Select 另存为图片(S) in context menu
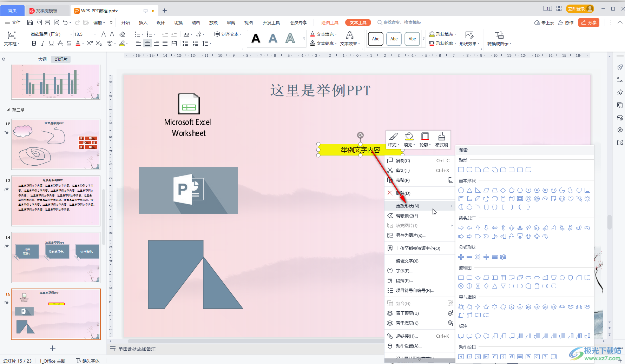625x364 pixels. click(420, 235)
